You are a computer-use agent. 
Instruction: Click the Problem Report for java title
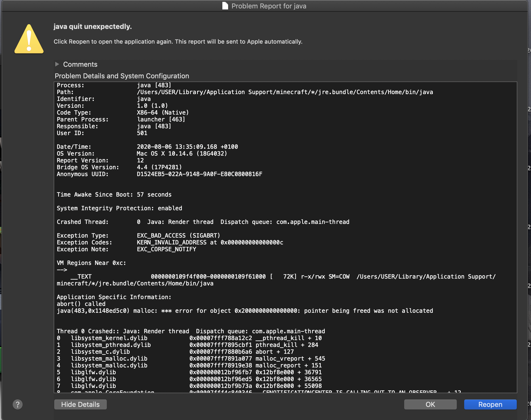269,6
